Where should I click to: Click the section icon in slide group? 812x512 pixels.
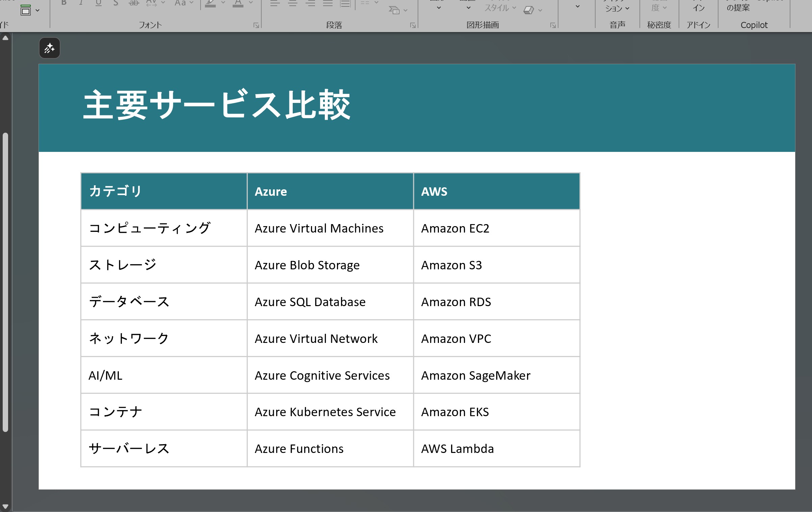[x=26, y=10]
